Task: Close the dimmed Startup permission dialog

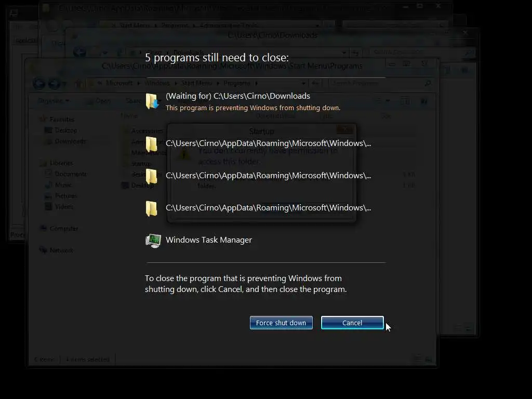Action: tap(345, 129)
